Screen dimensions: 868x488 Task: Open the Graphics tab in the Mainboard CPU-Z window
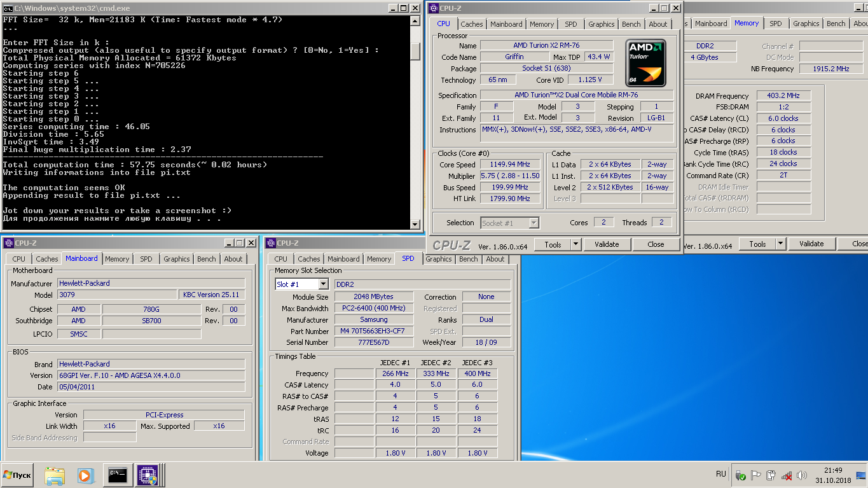click(x=177, y=259)
